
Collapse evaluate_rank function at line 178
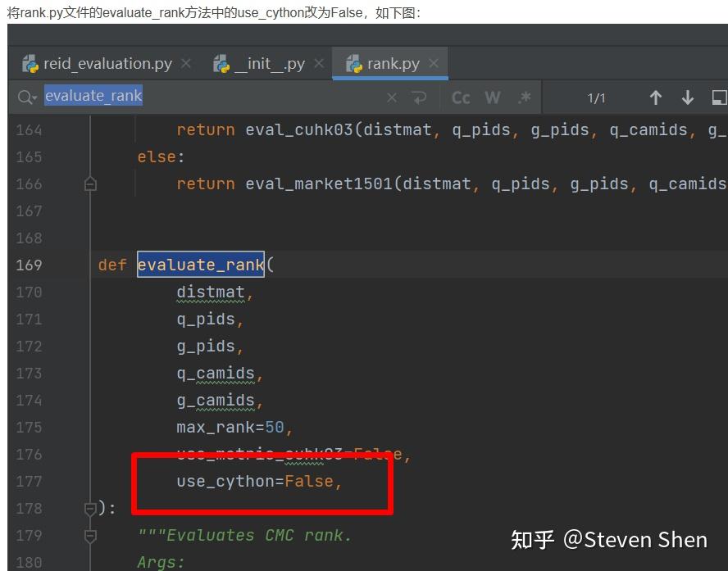[90, 508]
